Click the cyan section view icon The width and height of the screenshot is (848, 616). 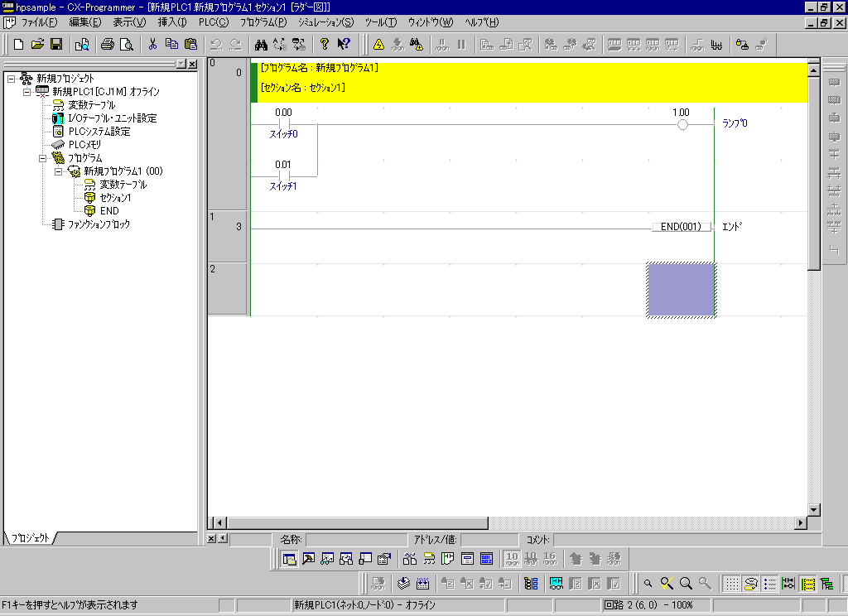(556, 584)
